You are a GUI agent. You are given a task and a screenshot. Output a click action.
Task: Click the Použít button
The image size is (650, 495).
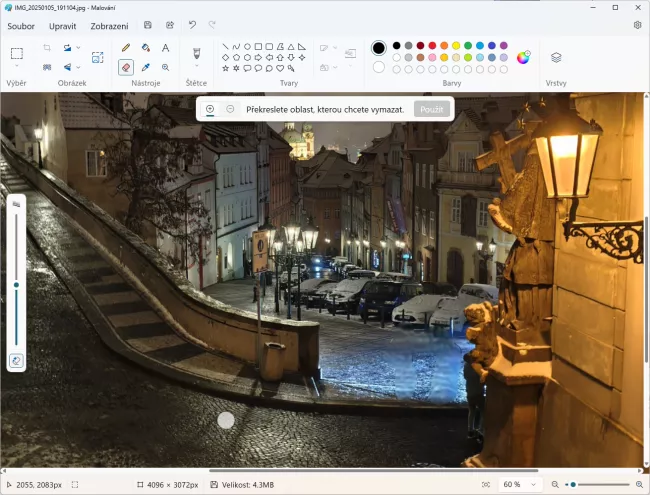(x=431, y=108)
